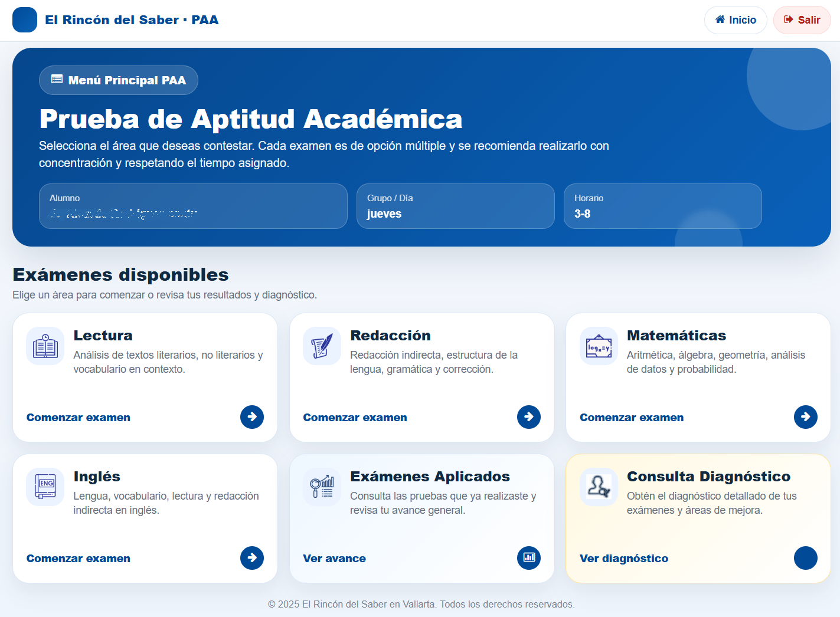Viewport: 840px width, 617px height.
Task: Click the arrow button on Matemáticas card
Action: click(806, 417)
